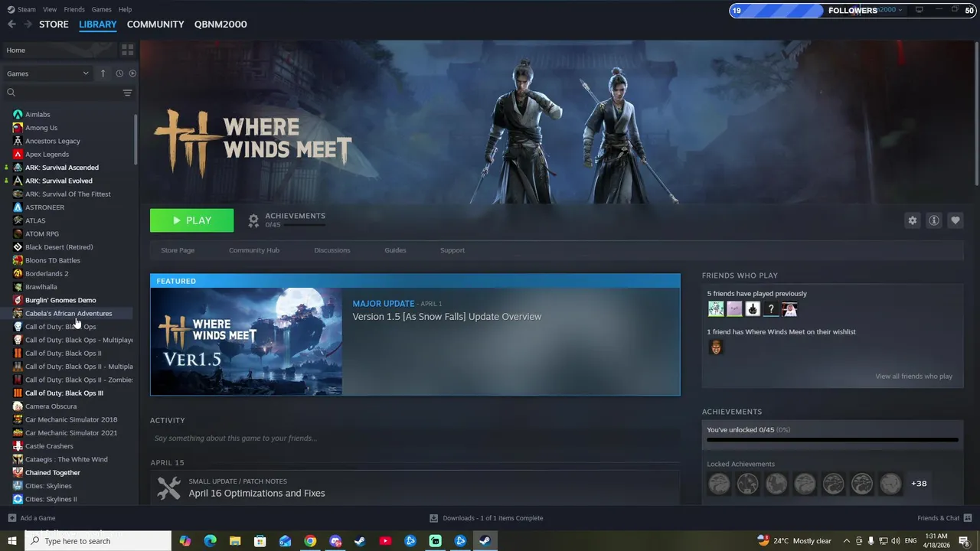Click the green PLAY button

[192, 220]
